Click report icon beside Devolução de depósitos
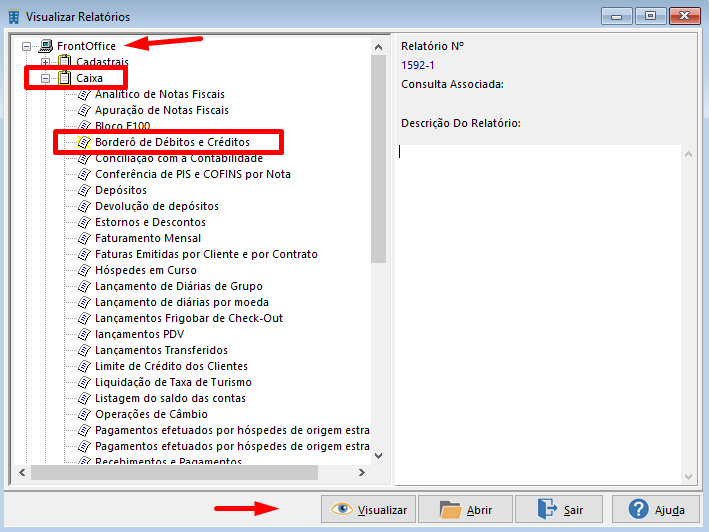The height and width of the screenshot is (532, 709). (84, 206)
